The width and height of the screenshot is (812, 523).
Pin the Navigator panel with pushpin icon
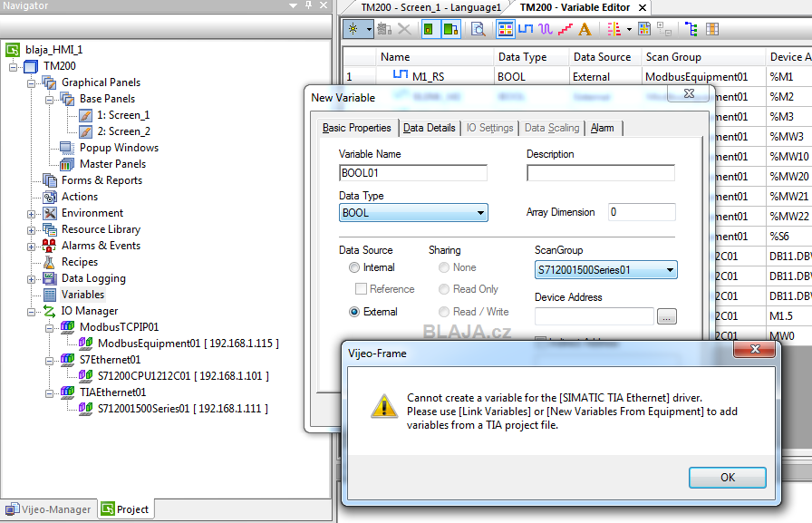pos(309,5)
